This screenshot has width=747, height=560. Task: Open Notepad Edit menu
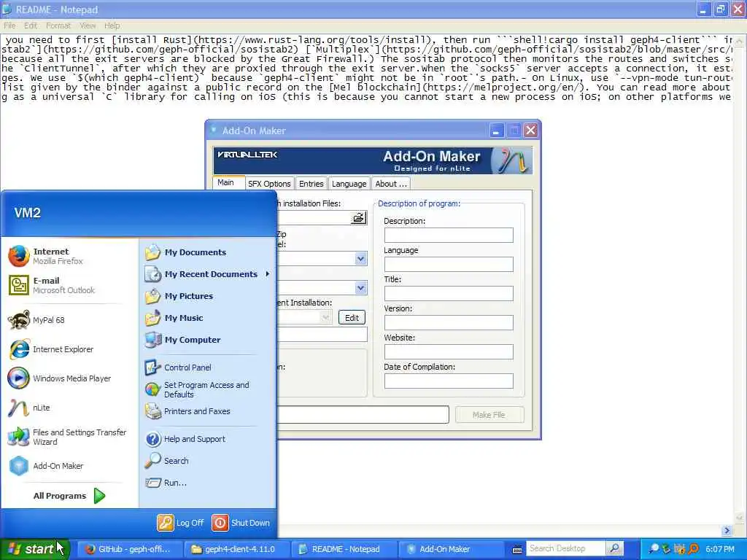click(x=31, y=26)
